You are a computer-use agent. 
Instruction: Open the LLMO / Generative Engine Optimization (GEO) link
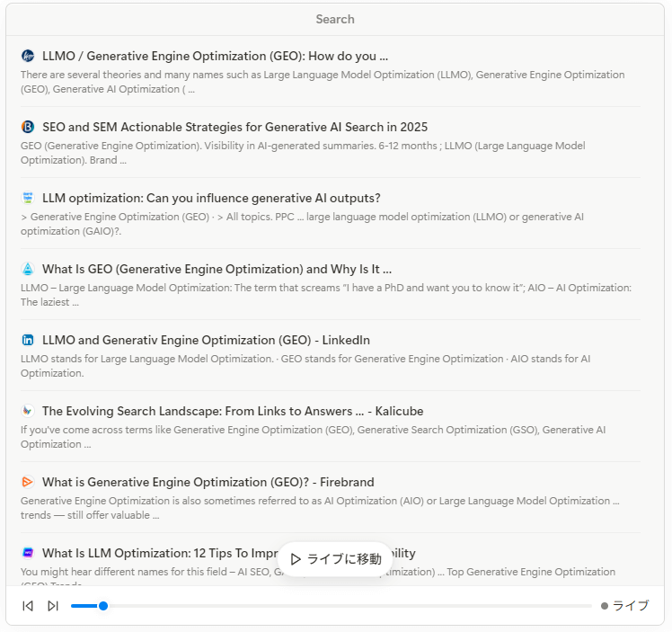point(215,56)
